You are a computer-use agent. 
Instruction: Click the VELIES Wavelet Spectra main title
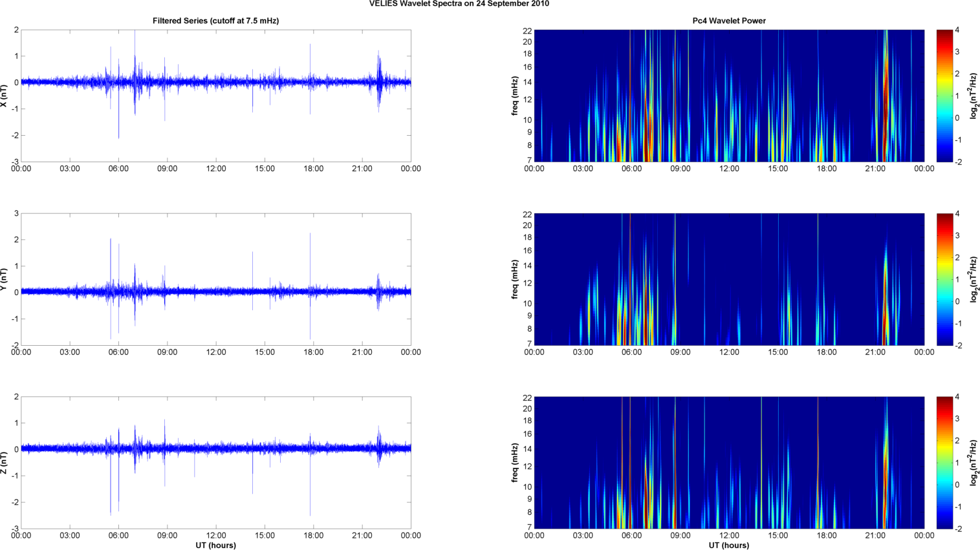[x=459, y=4]
